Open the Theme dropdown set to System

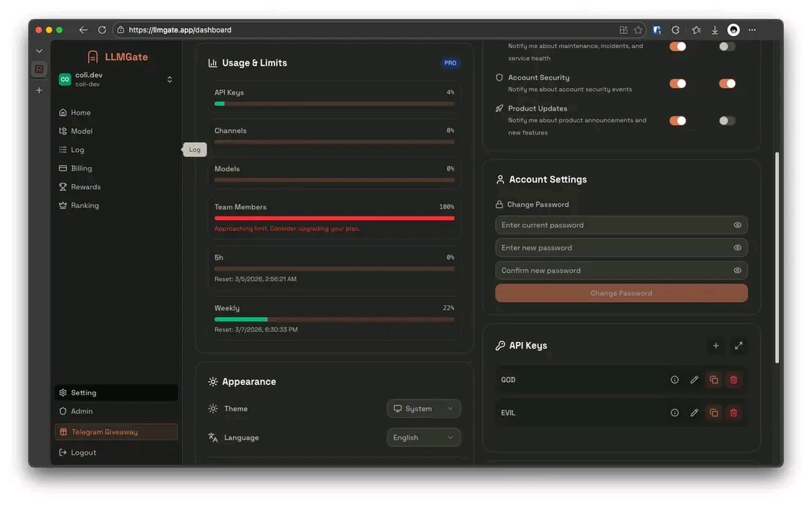(x=423, y=408)
